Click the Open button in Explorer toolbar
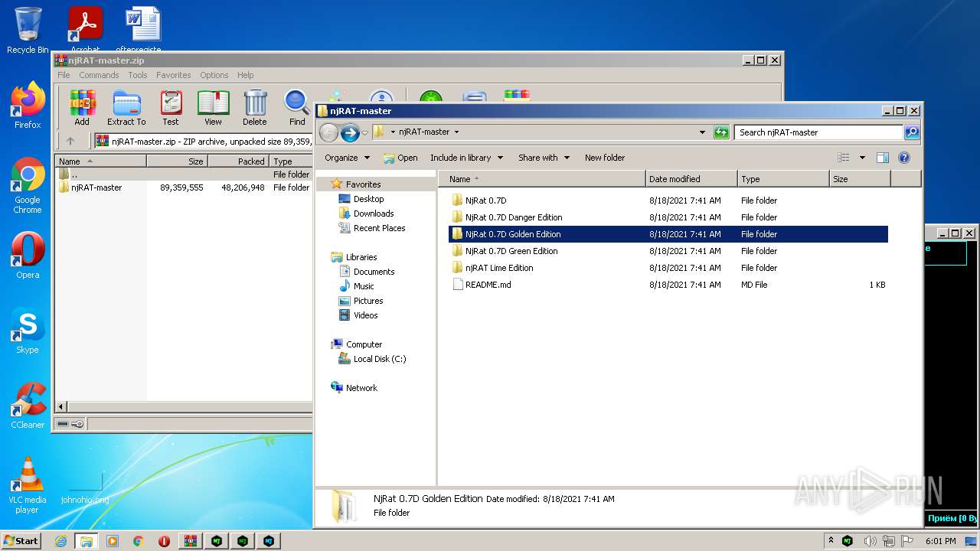This screenshot has height=551, width=980. click(400, 158)
